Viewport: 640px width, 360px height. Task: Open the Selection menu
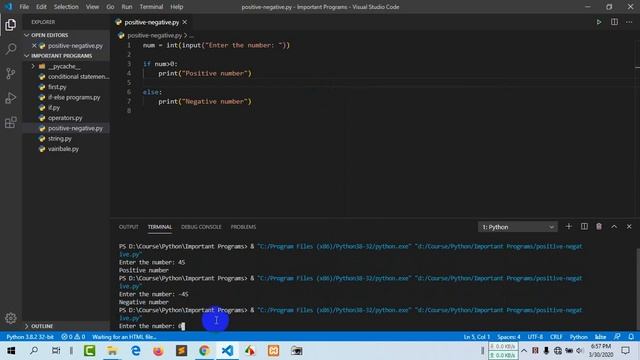tap(66, 7)
